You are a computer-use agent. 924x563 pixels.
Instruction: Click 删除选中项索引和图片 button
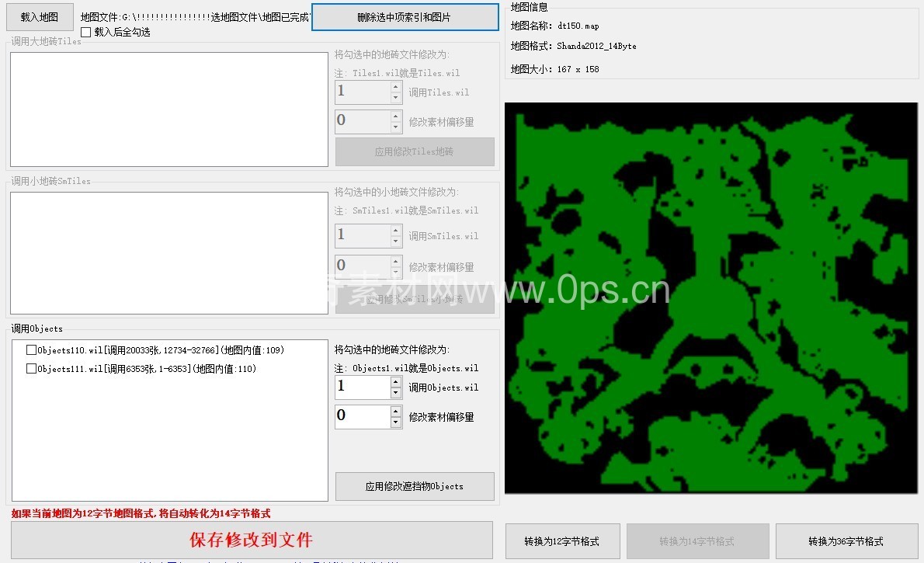405,17
